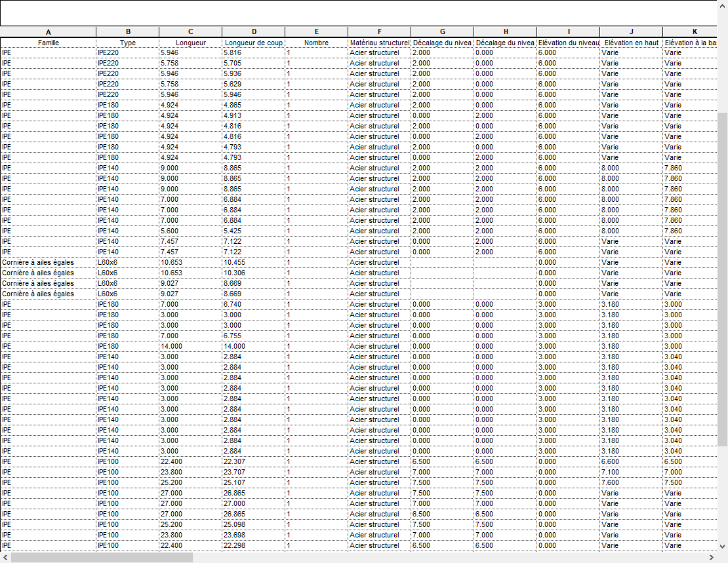
Task: Select the Elévation en haut header cell
Action: [631, 42]
